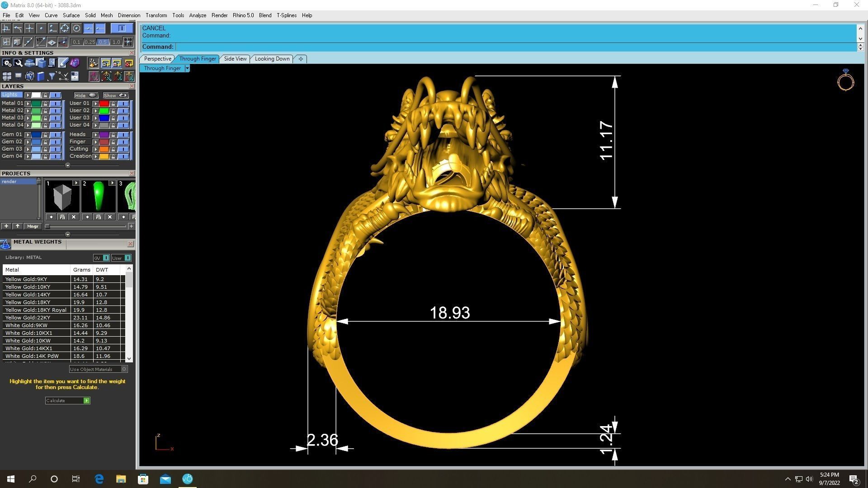Viewport: 868px width, 488px height.
Task: Switch to the Side View tab
Action: 235,59
